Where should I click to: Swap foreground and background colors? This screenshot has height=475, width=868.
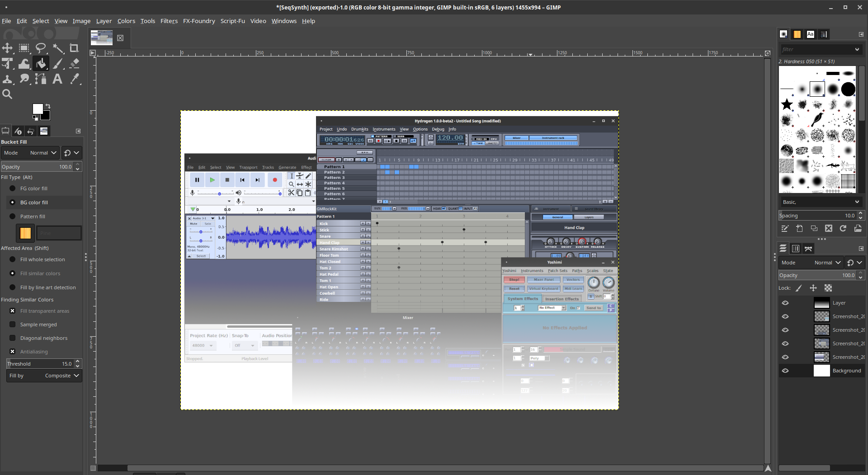(x=48, y=106)
